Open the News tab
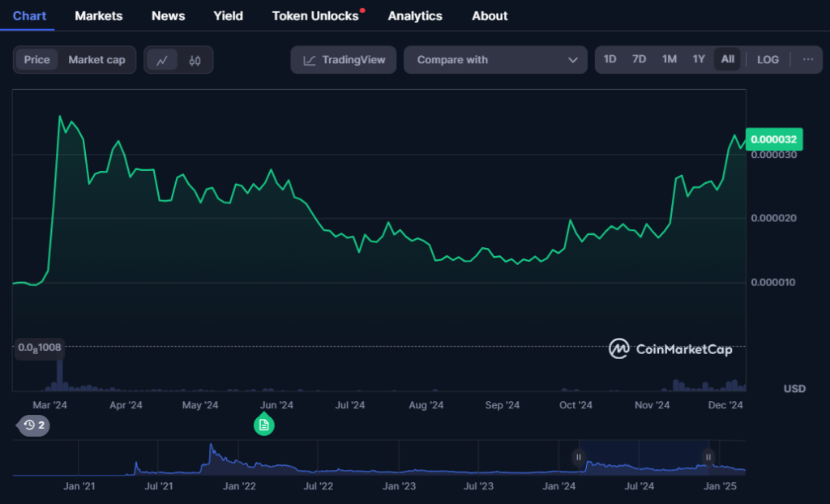This screenshot has width=830, height=504. click(x=169, y=16)
